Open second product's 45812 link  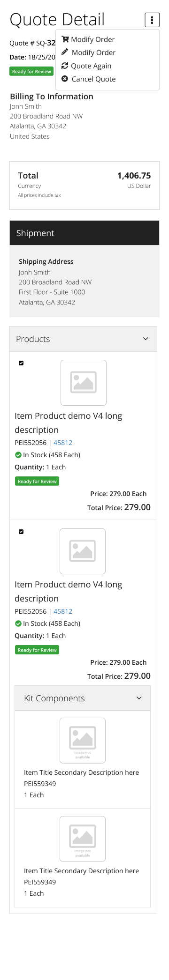(x=63, y=611)
